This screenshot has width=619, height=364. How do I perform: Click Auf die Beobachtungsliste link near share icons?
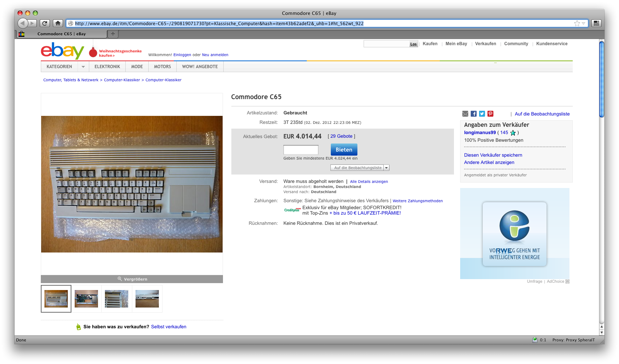(x=542, y=114)
